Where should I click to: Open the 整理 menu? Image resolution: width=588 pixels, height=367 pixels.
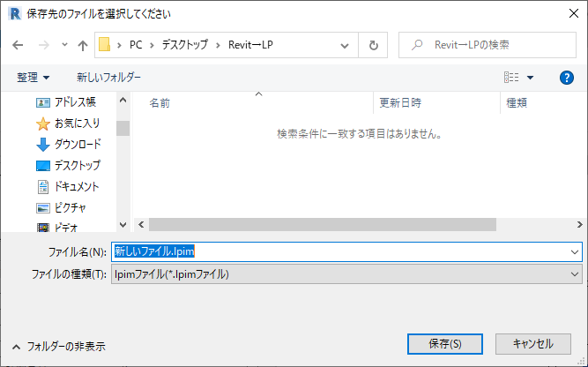[x=33, y=78]
